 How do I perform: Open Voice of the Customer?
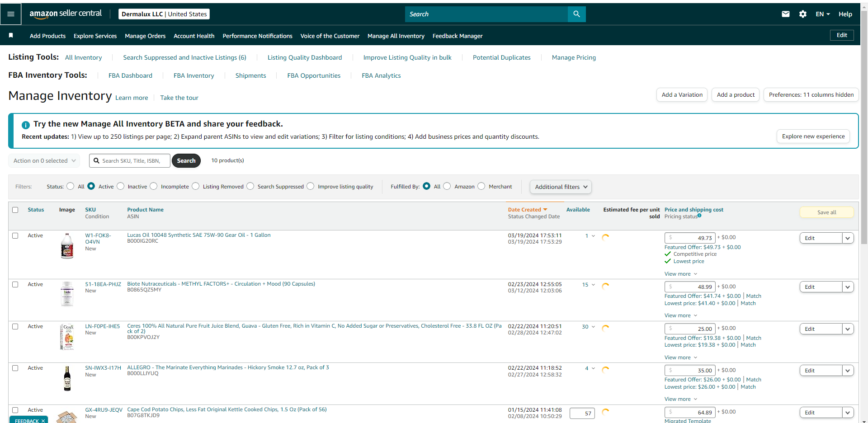tap(330, 36)
